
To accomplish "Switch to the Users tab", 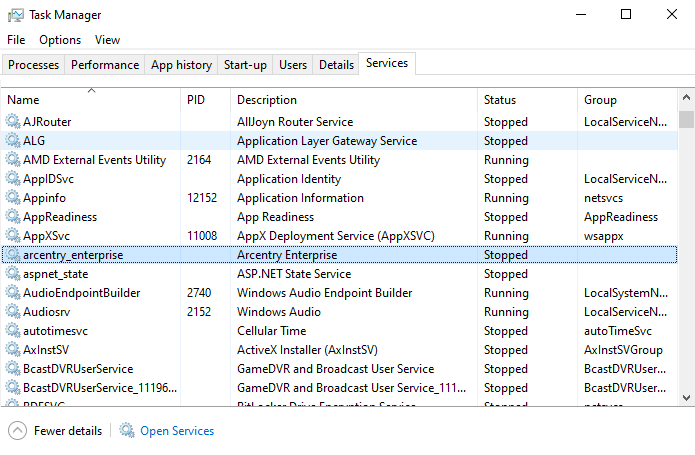I will tap(293, 65).
